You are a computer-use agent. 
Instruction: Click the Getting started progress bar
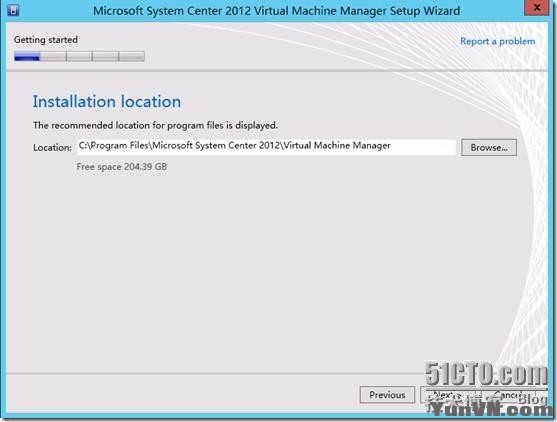(x=79, y=56)
